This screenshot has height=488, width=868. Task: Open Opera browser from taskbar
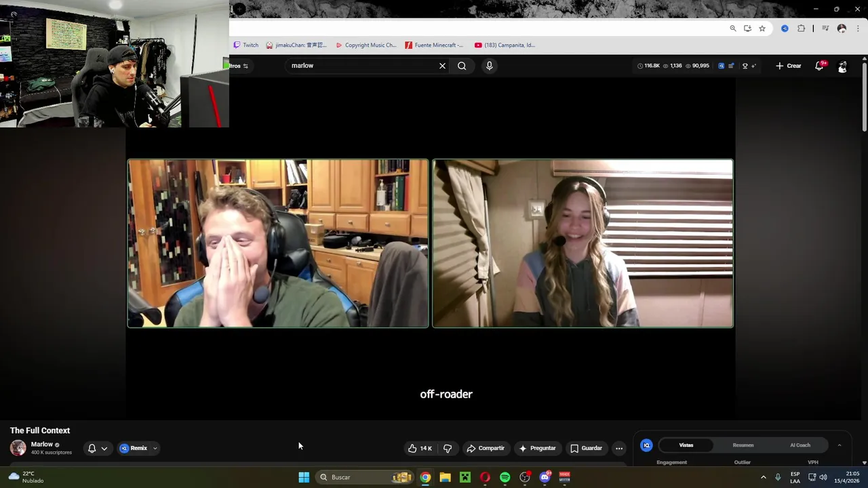(x=485, y=477)
